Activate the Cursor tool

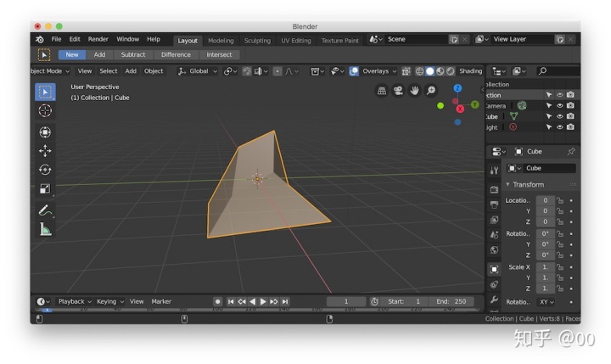click(x=45, y=110)
